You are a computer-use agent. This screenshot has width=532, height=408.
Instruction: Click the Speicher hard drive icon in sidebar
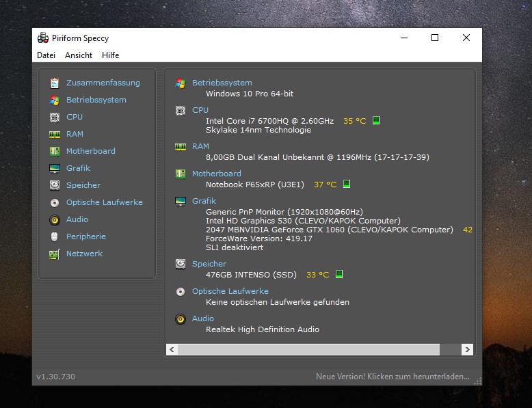[54, 185]
